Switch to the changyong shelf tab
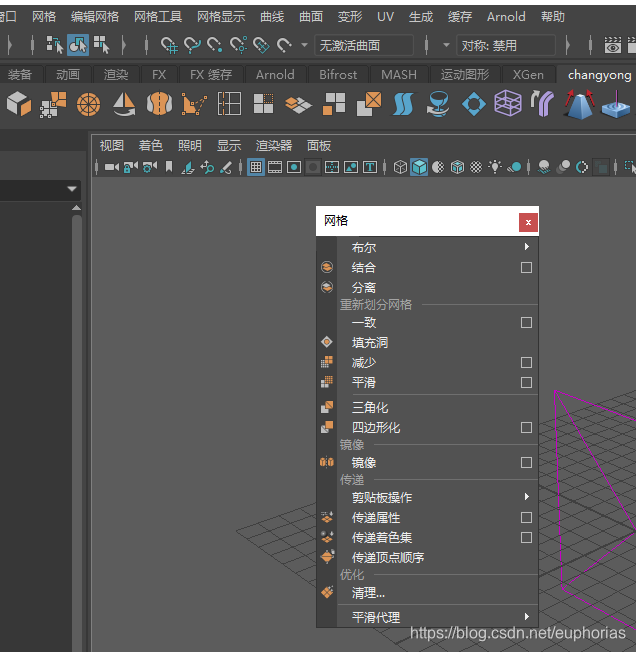The height and width of the screenshot is (652, 636). click(x=599, y=75)
